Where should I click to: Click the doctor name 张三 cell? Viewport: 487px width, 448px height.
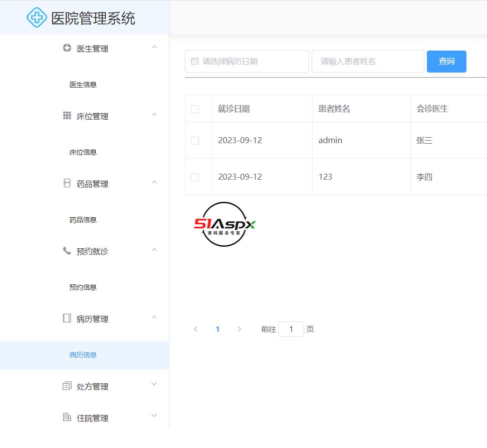pyautogui.click(x=424, y=141)
